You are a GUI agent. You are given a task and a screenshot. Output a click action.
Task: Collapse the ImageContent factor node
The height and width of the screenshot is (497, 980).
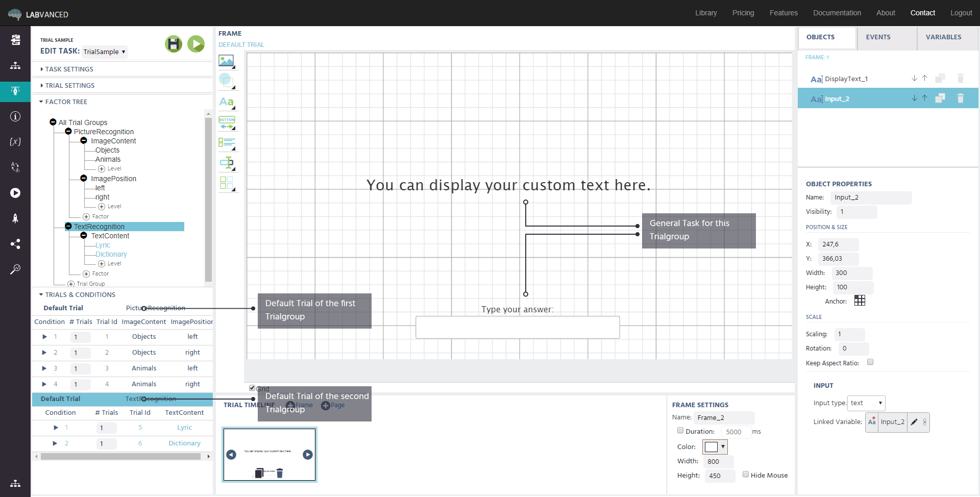(84, 140)
